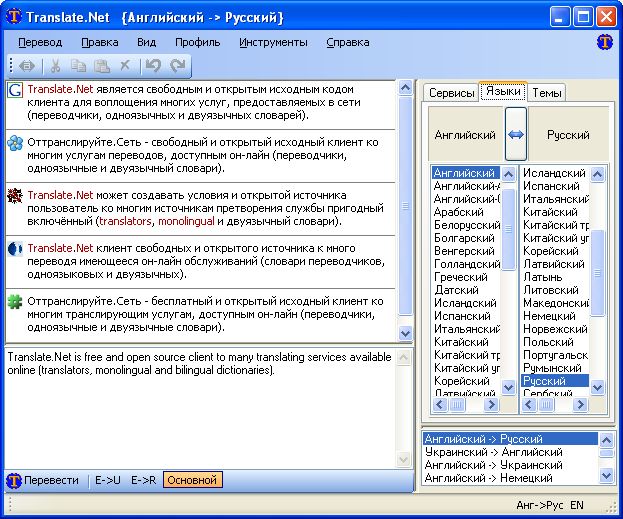623x519 pixels.
Task: Click the blue flower translator icon
Action: coord(15,143)
